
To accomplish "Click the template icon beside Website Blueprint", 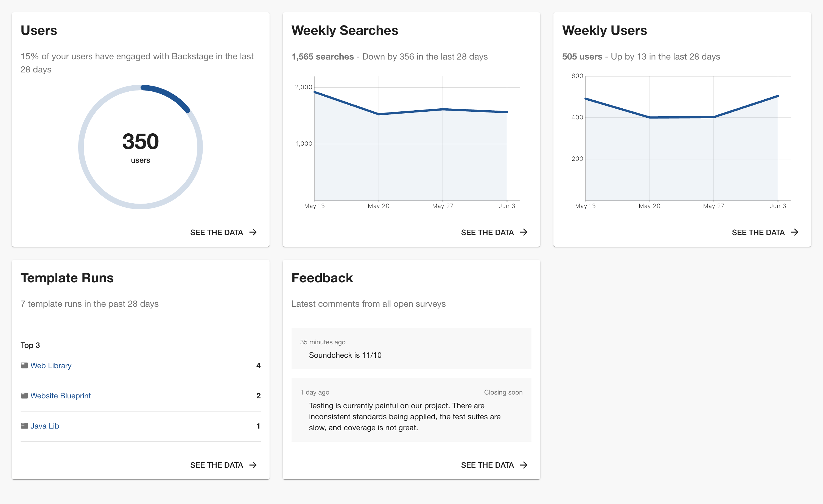I will pyautogui.click(x=24, y=396).
